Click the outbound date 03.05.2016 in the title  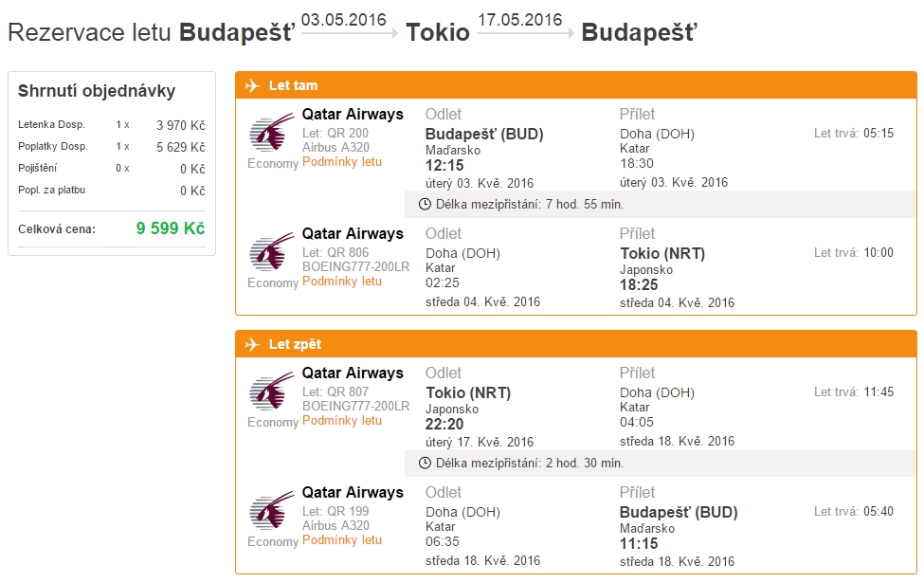[344, 20]
